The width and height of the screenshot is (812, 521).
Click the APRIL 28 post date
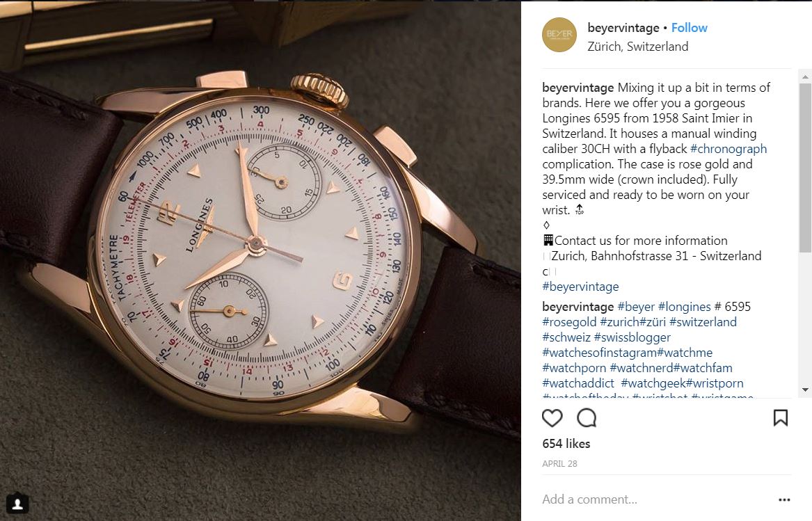coord(559,464)
